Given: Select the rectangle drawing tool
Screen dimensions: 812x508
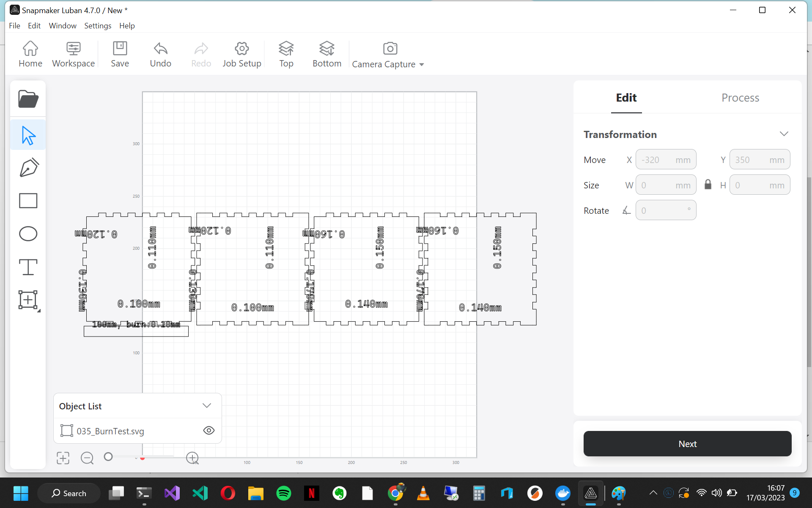Looking at the screenshot, I should click(27, 200).
